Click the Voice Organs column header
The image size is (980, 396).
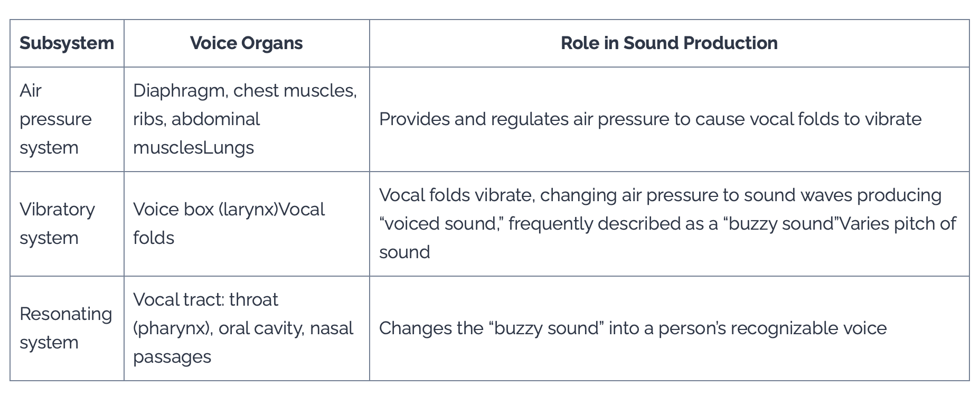tap(246, 43)
